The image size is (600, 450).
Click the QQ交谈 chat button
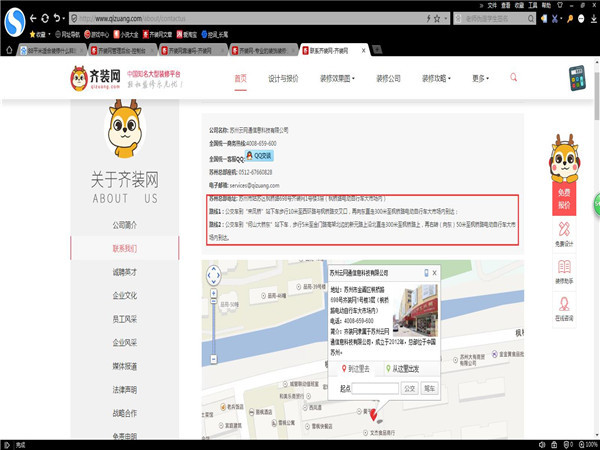coord(259,156)
